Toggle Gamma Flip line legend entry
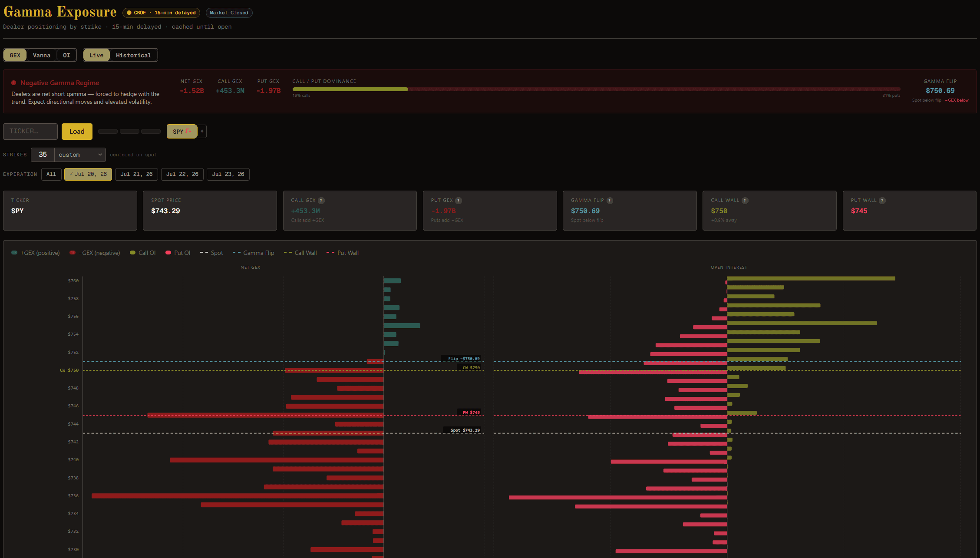 [x=253, y=253]
